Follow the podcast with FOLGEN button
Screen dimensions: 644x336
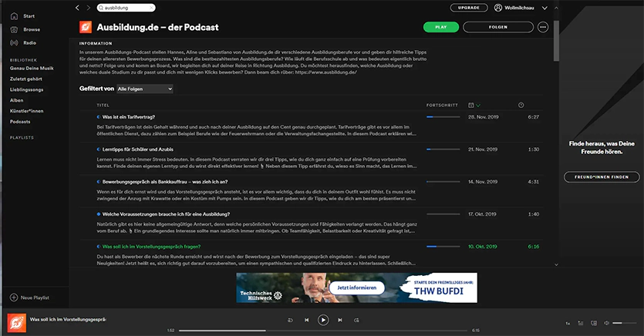[x=497, y=27]
